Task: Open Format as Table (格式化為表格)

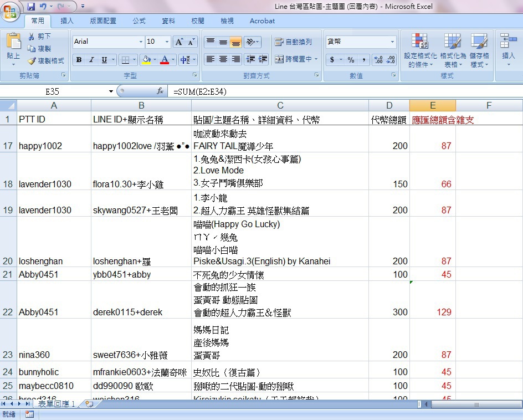Action: (x=453, y=50)
